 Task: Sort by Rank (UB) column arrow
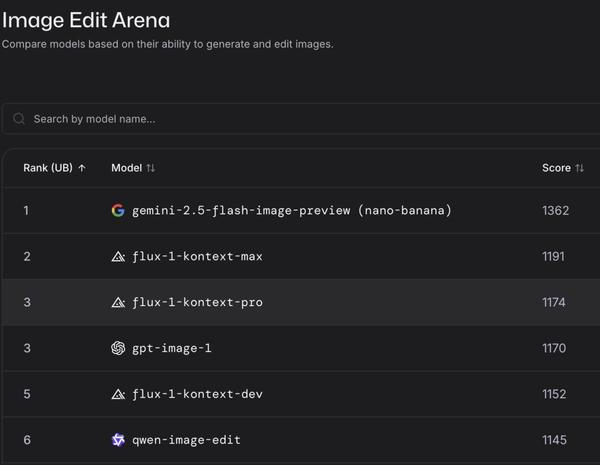pyautogui.click(x=82, y=168)
